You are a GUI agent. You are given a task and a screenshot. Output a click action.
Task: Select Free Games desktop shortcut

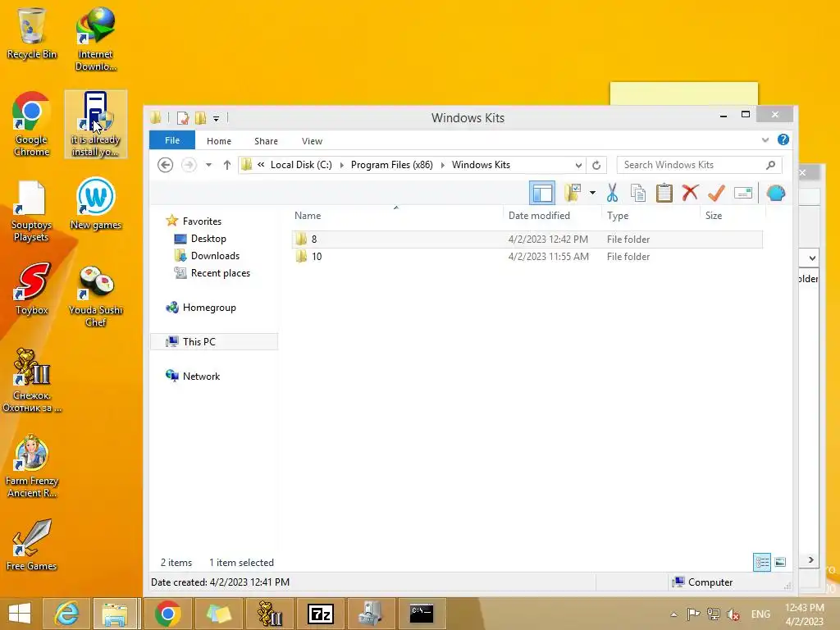point(31,545)
